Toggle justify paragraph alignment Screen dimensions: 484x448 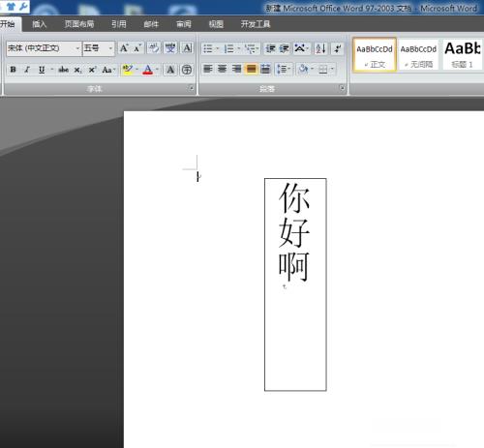[x=251, y=69]
